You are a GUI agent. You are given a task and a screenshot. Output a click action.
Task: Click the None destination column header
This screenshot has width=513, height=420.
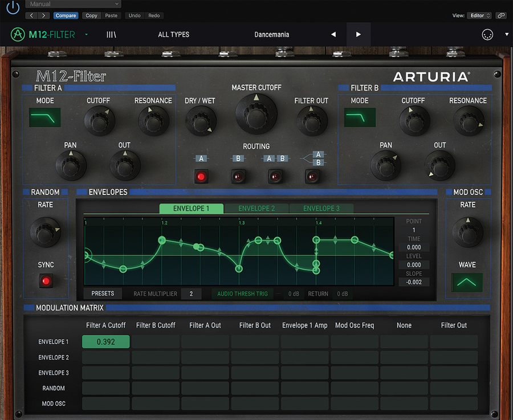click(404, 325)
